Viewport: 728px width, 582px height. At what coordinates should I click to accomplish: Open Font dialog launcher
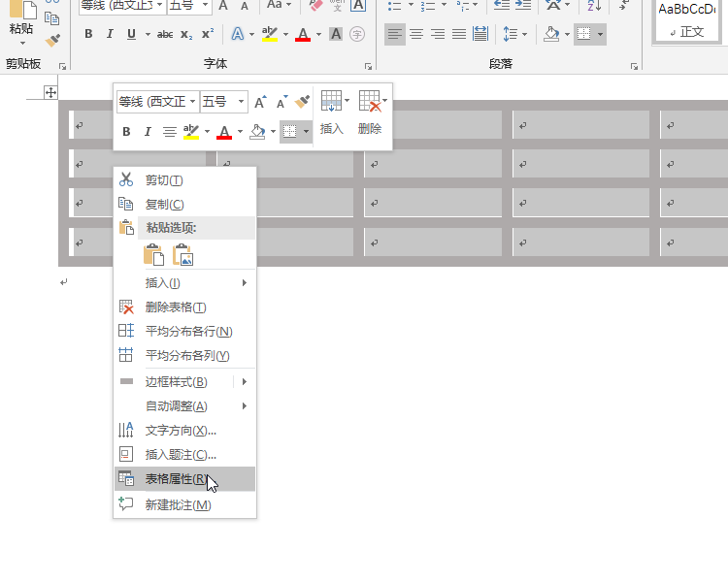point(368,67)
